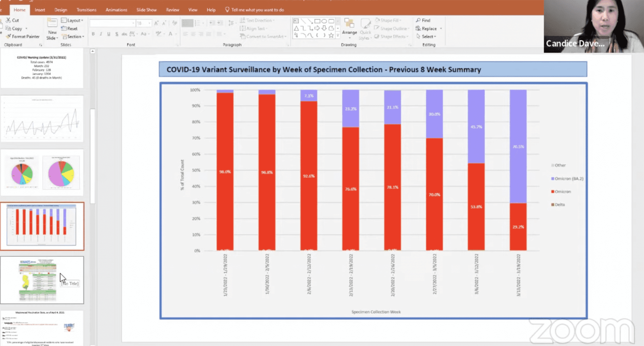Select the Down Arrow block shape
This screenshot has width=644, height=346.
pos(324,28)
